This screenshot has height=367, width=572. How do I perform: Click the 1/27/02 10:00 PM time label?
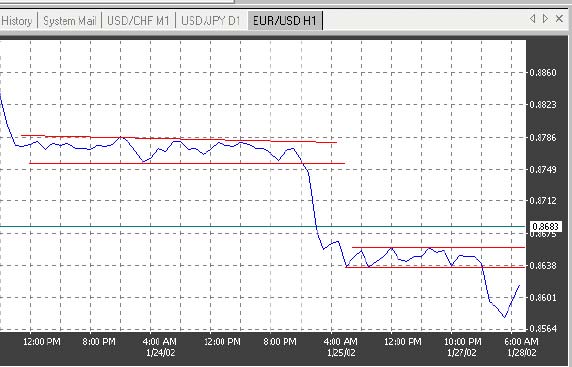[462, 347]
